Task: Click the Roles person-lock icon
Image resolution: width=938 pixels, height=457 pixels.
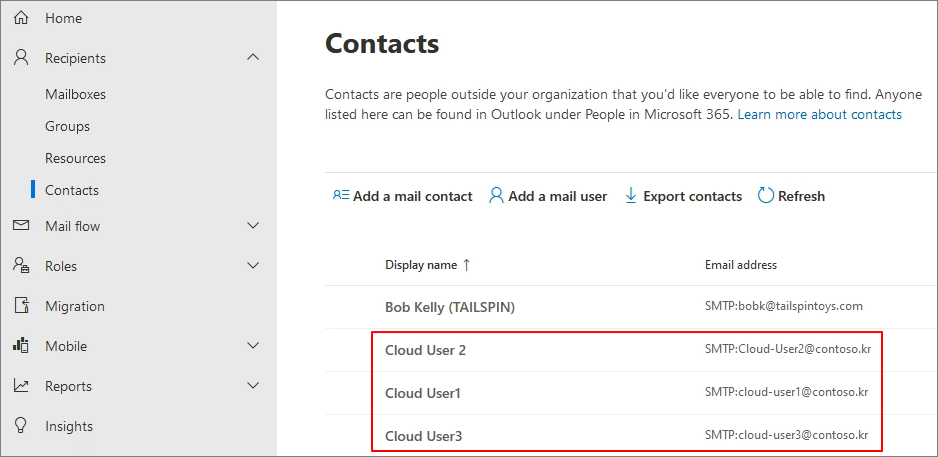Action: click(x=22, y=266)
